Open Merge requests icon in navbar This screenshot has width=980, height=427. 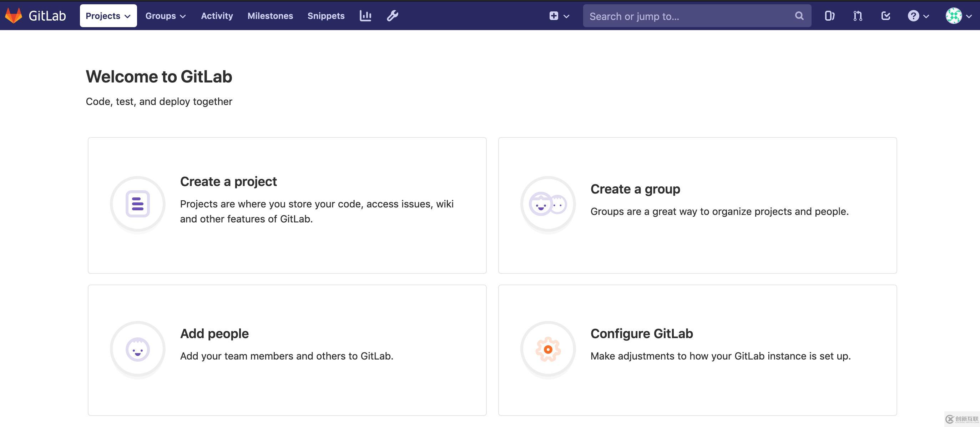pyautogui.click(x=858, y=16)
